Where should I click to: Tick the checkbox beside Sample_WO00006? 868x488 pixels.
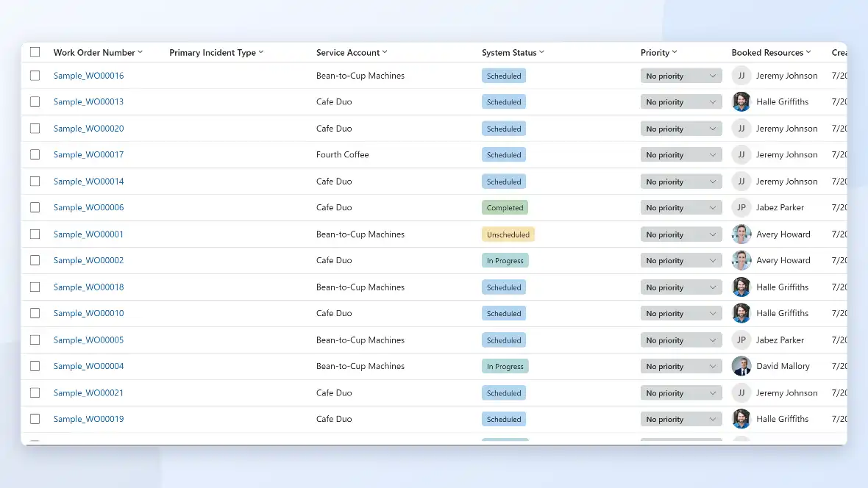pos(35,207)
